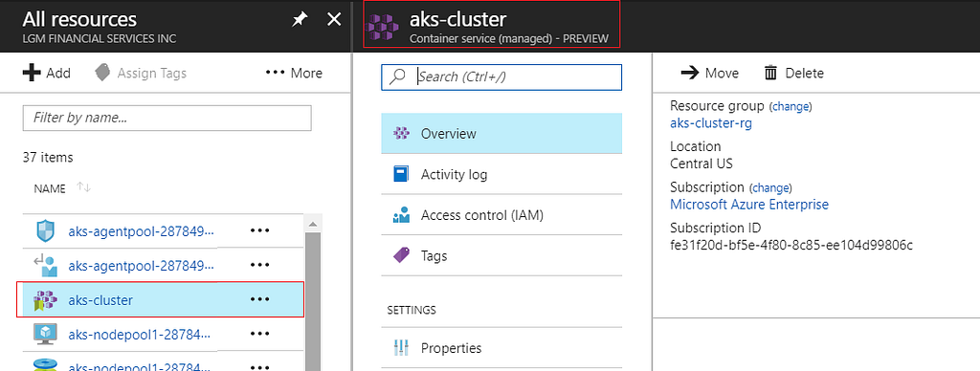Viewport: 980px width, 371px height.
Task: Pin the All resources blade
Action: tap(300, 20)
